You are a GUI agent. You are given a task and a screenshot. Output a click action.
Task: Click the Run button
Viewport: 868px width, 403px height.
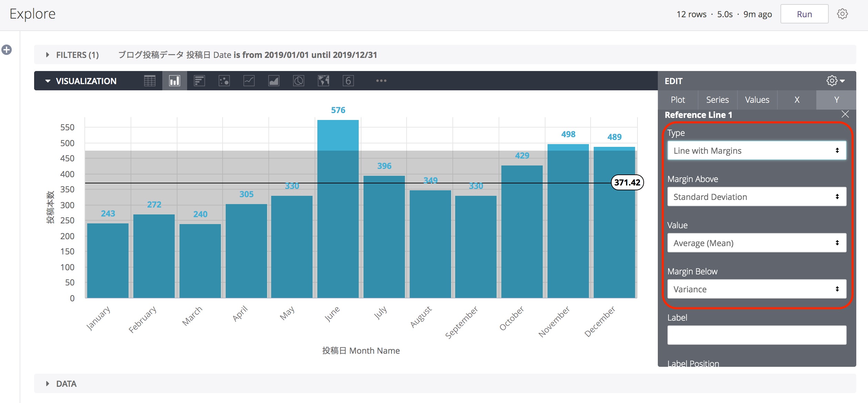coord(805,14)
